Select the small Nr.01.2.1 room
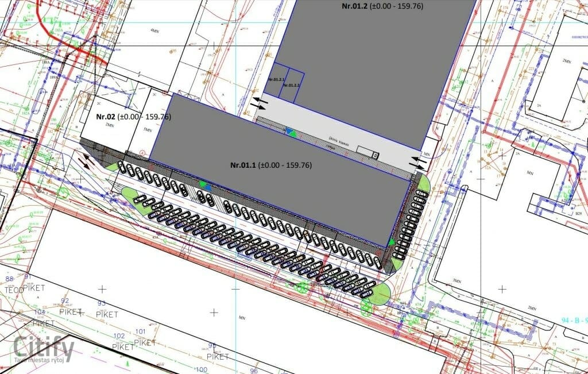 (x=277, y=79)
